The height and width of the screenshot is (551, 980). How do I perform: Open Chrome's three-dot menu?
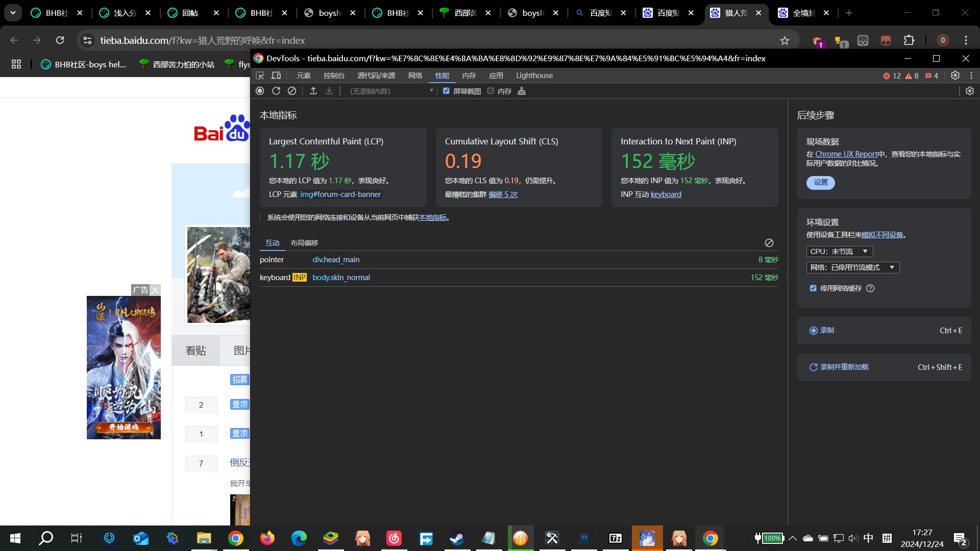coord(966,40)
